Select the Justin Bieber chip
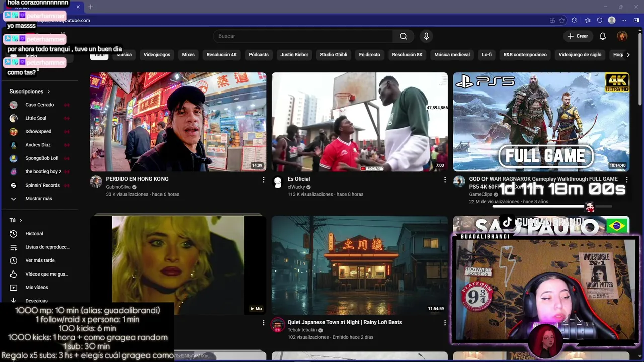Viewport: 644px width, 362px height. [294, 55]
